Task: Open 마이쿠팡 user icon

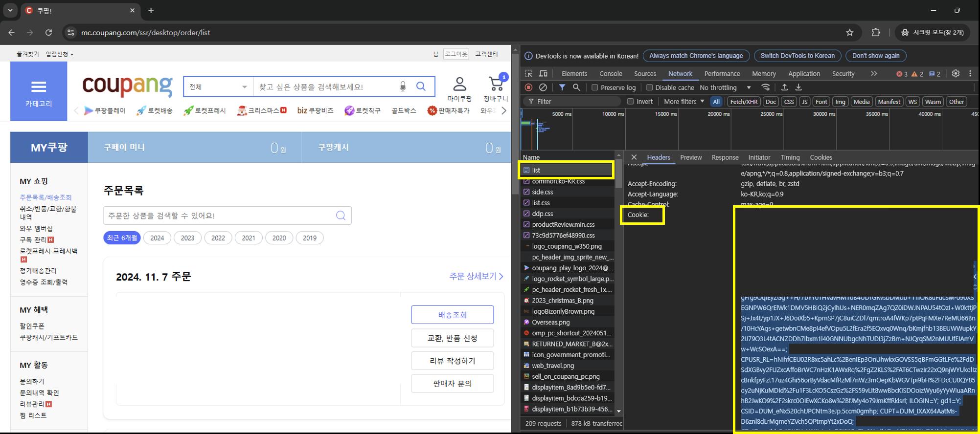Action: click(459, 84)
